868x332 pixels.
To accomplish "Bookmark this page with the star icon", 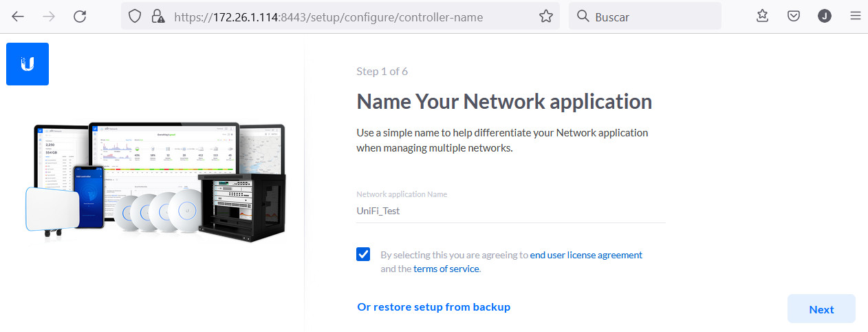I will coord(545,17).
